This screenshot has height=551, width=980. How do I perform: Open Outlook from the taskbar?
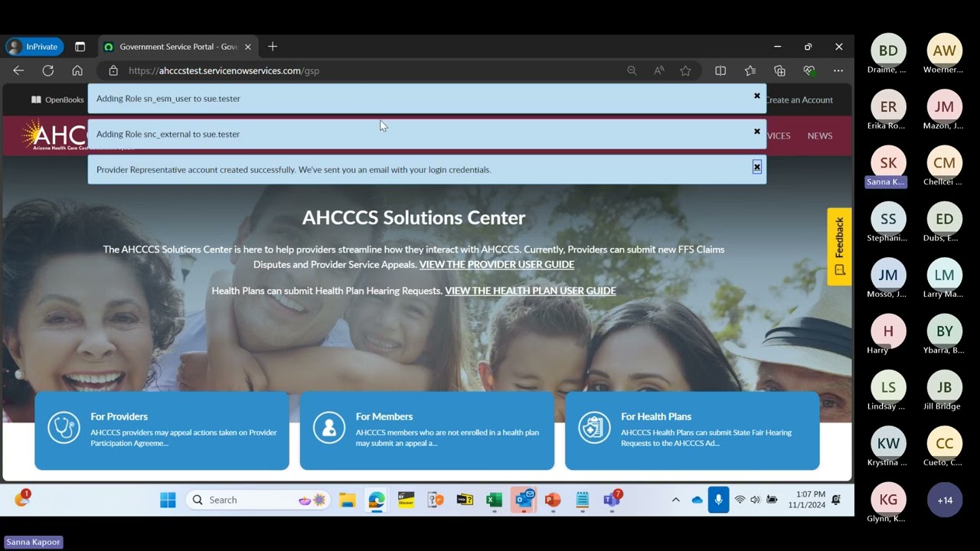(x=524, y=500)
